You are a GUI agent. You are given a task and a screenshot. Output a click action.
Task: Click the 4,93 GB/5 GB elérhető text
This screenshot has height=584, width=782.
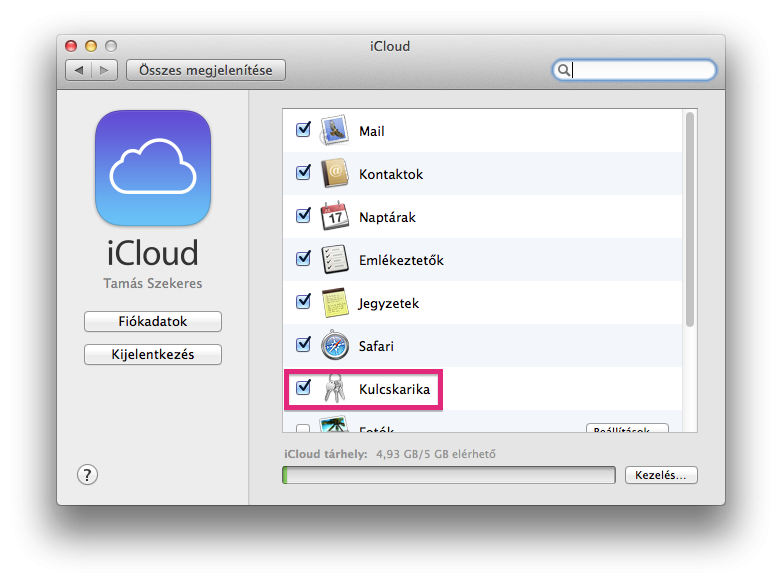coord(436,454)
